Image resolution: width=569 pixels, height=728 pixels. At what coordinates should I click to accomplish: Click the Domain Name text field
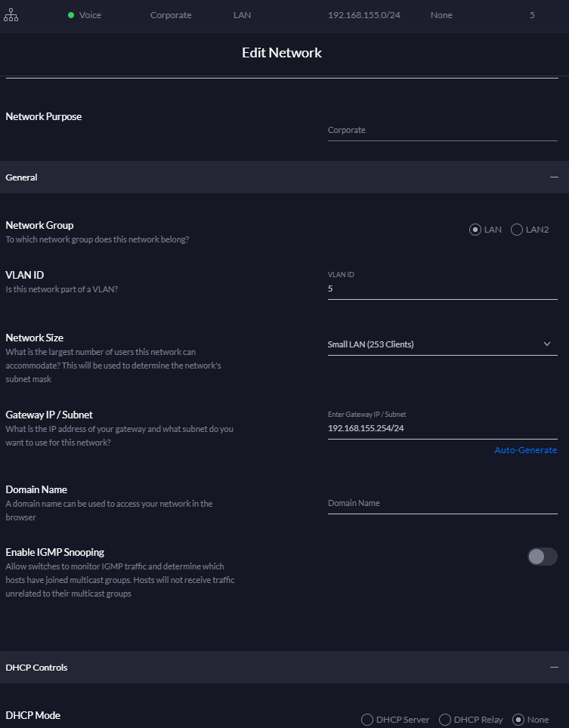[x=442, y=503]
